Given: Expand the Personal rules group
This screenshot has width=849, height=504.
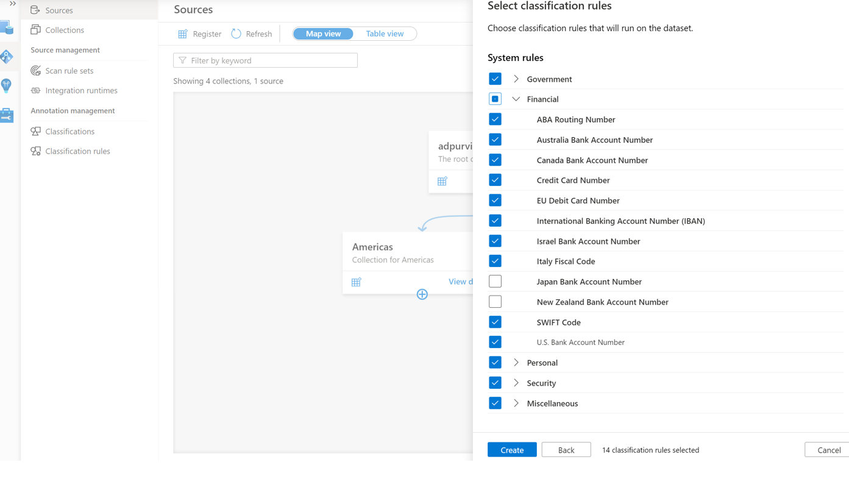Looking at the screenshot, I should click(516, 362).
